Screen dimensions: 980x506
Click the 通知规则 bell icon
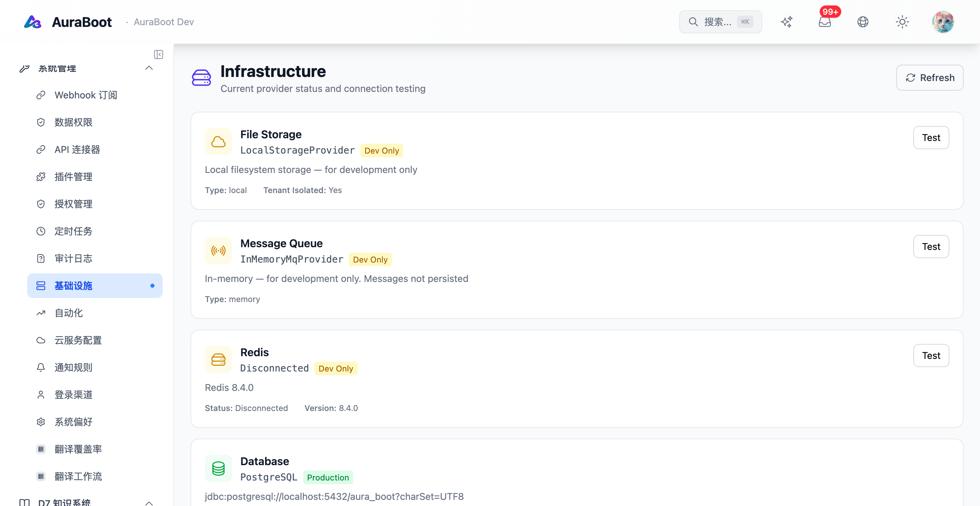click(41, 367)
